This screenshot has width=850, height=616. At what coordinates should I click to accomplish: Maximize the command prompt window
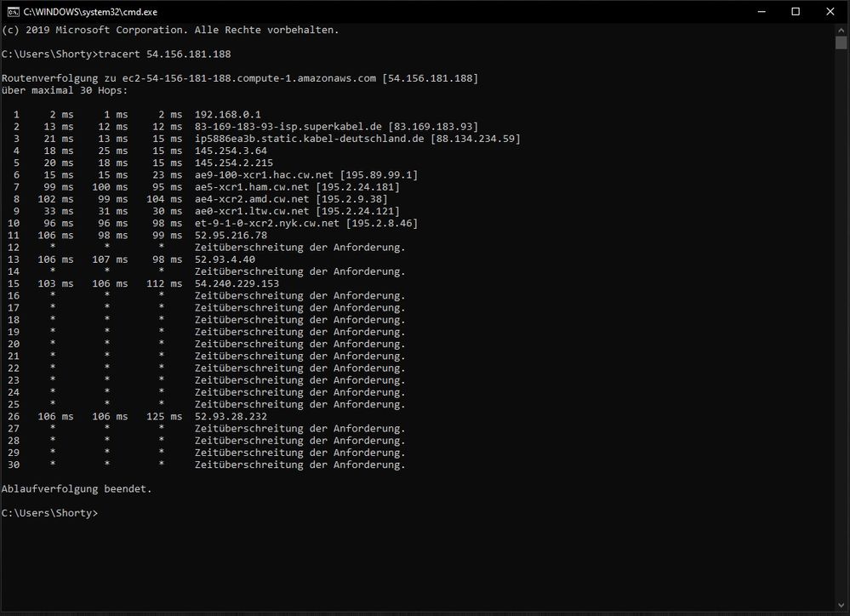coord(796,11)
